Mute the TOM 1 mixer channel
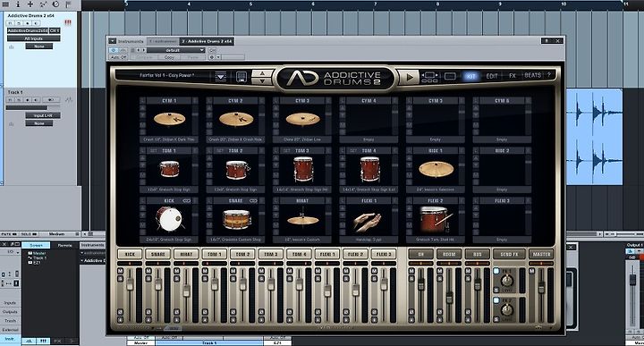The height and width of the screenshot is (346, 644). tap(206, 271)
